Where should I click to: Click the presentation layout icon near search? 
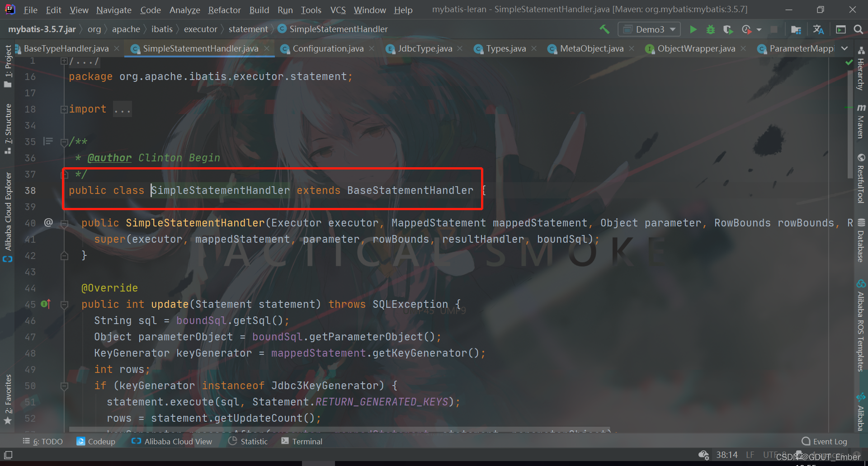pos(841,29)
